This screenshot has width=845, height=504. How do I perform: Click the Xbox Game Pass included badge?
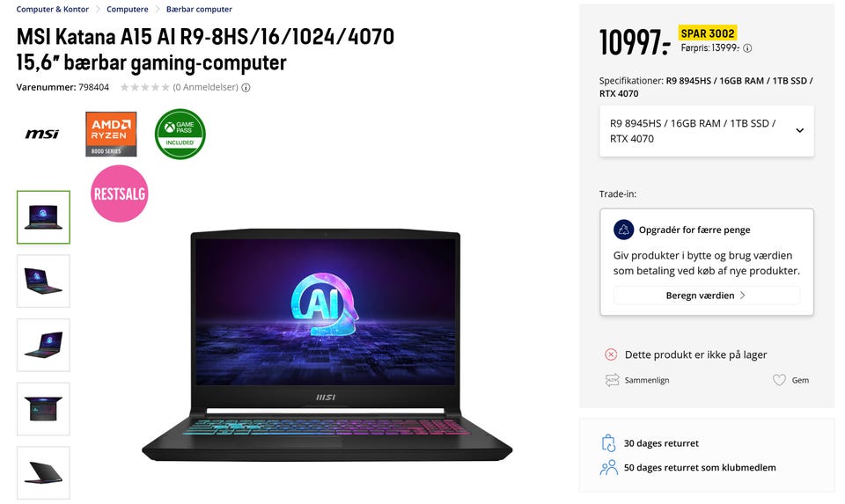coord(180,134)
